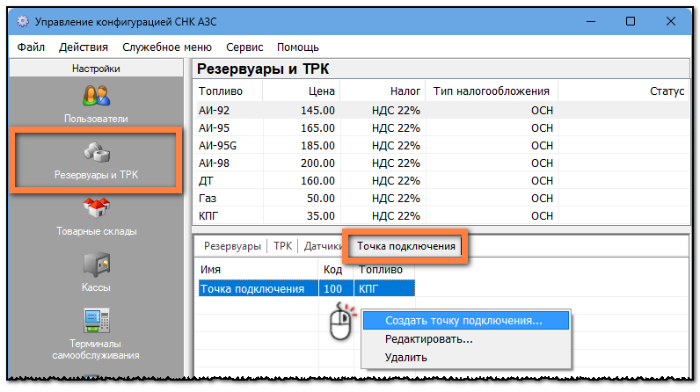Open the Служебное меню menu

click(x=167, y=47)
